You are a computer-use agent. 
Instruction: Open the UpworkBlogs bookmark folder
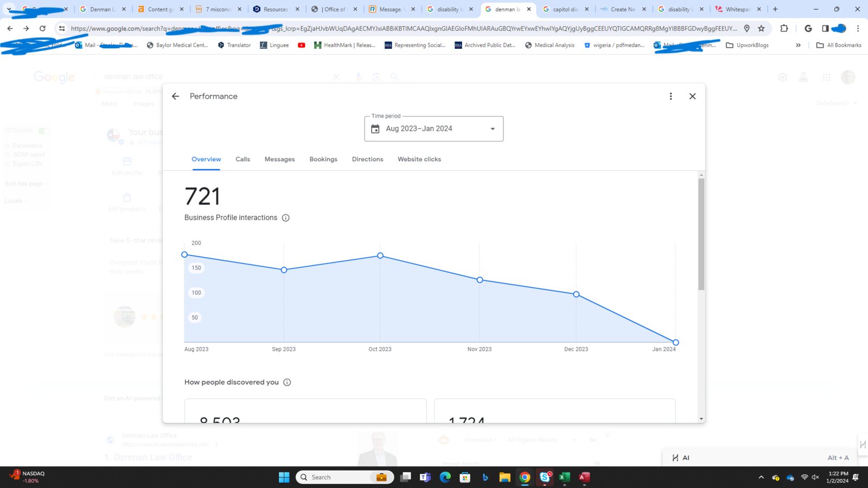[748, 45]
